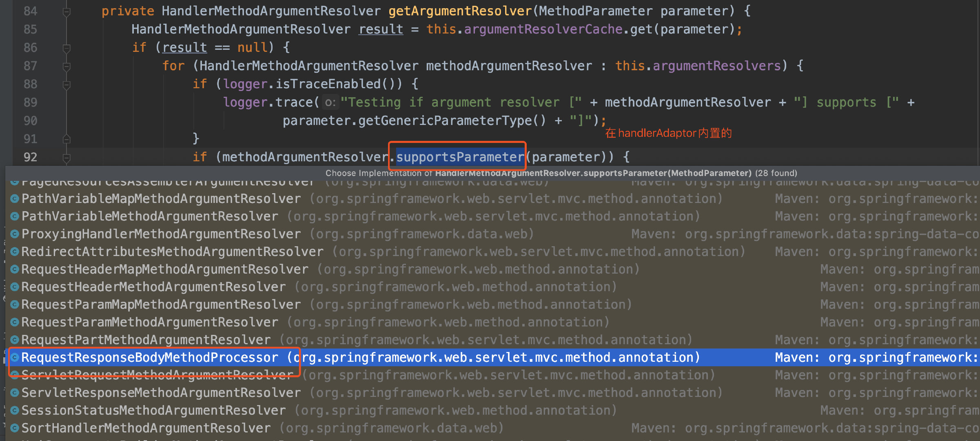Click class icon beside PathVariableMapMethodArgumentResolver
This screenshot has height=441, width=980.
tap(15, 199)
